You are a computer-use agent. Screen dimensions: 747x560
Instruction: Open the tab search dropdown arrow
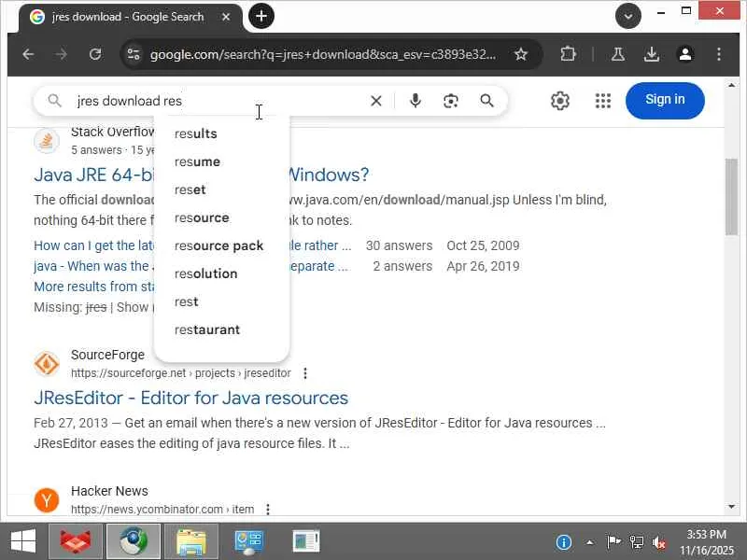point(627,16)
